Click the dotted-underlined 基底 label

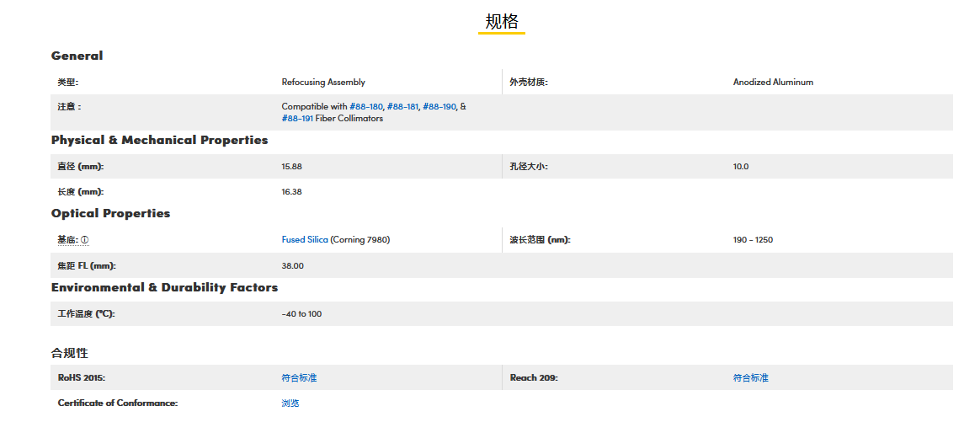pos(67,240)
